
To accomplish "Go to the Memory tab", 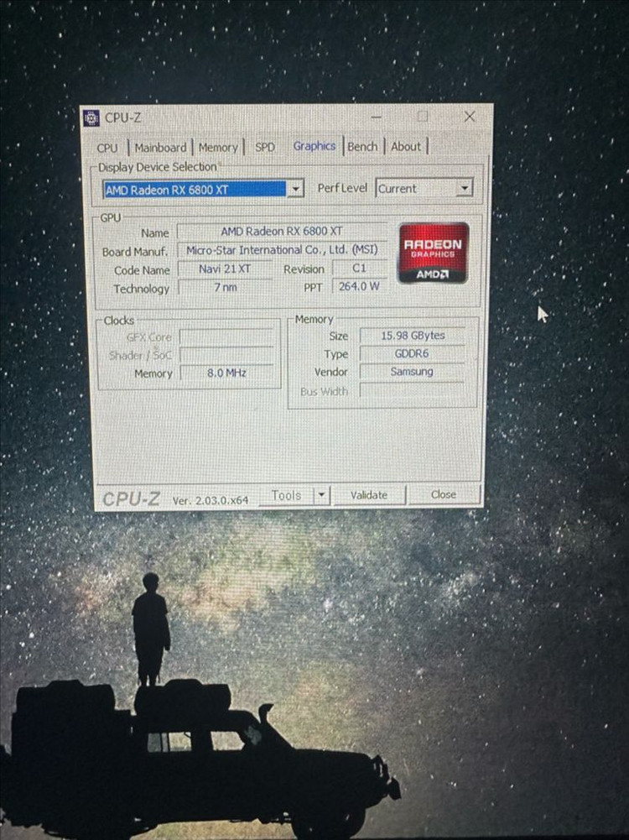I will 218,148.
